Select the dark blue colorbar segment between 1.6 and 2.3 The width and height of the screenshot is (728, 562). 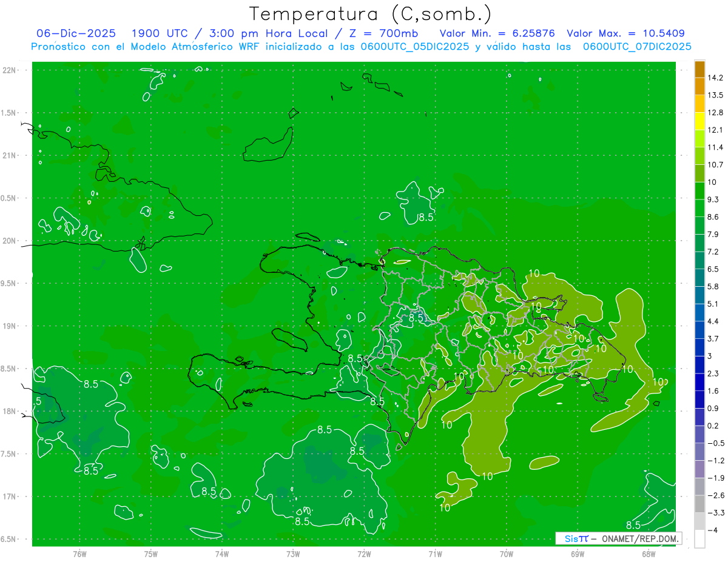[699, 382]
